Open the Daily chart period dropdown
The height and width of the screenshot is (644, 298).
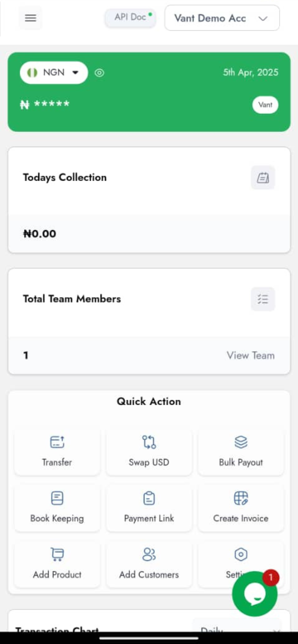(237, 627)
